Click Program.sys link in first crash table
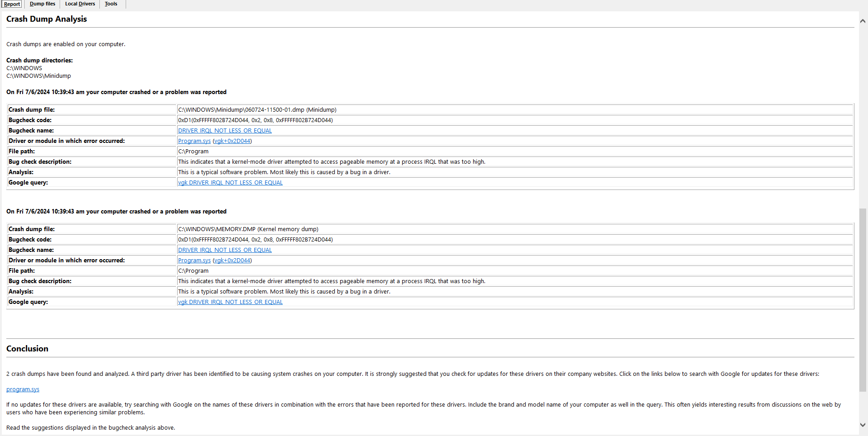 pos(194,141)
